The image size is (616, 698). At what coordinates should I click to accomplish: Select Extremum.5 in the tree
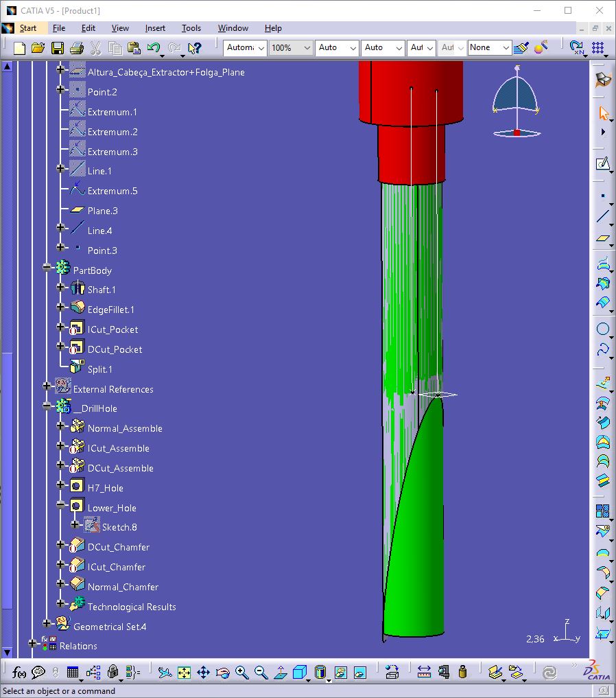tap(112, 191)
